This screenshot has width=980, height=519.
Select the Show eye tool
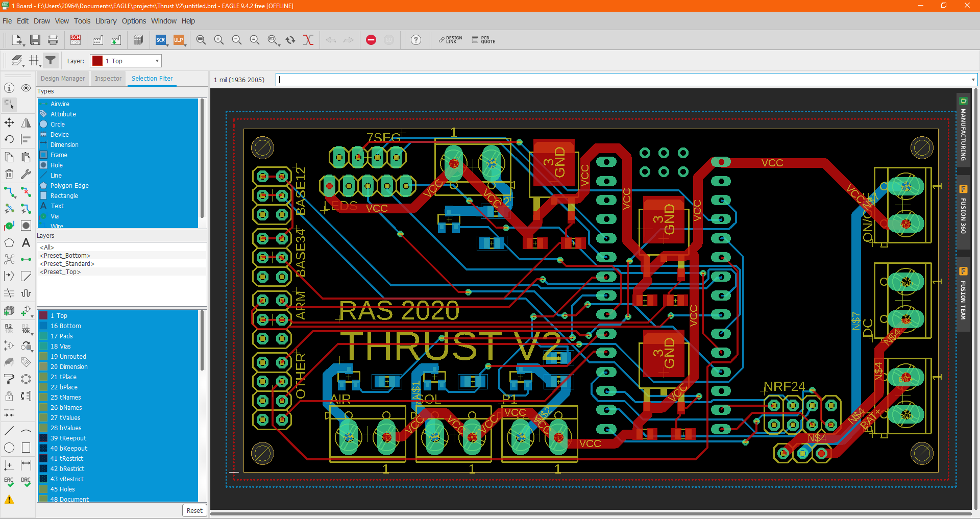26,88
